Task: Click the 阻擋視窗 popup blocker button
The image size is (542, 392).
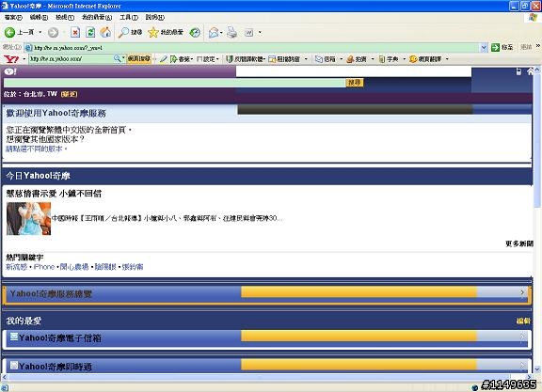Action: coord(284,59)
